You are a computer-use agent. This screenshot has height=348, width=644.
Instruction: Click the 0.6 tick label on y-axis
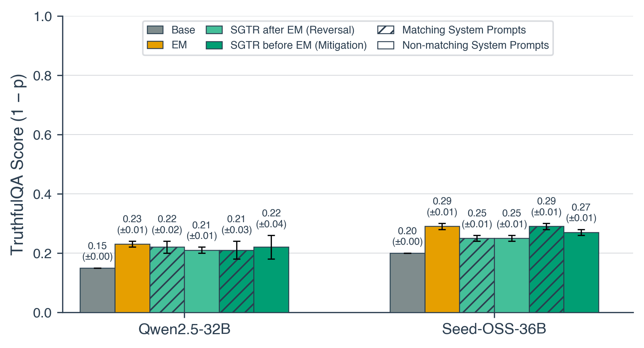[x=43, y=135]
